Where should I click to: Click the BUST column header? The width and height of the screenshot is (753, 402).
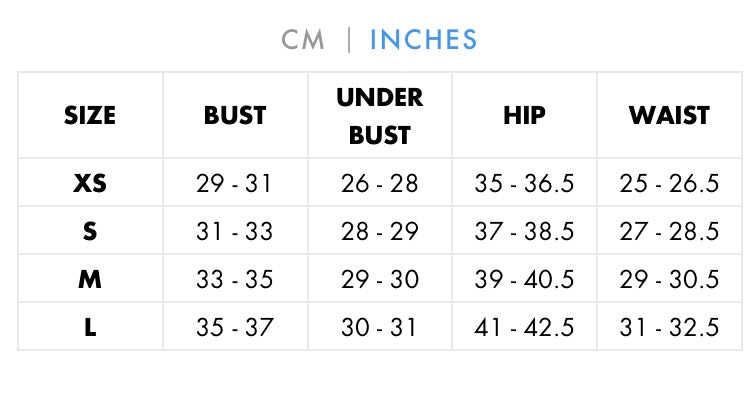(x=235, y=115)
